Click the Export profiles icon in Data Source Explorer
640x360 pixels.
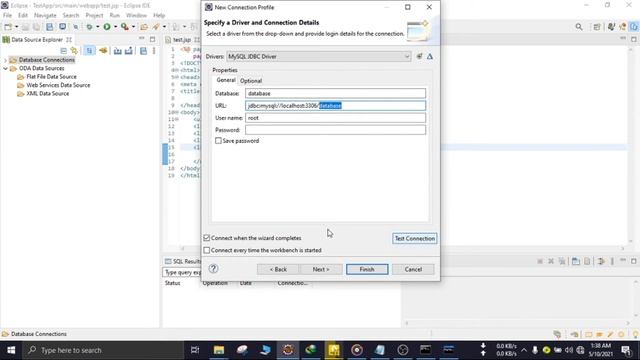click(129, 51)
